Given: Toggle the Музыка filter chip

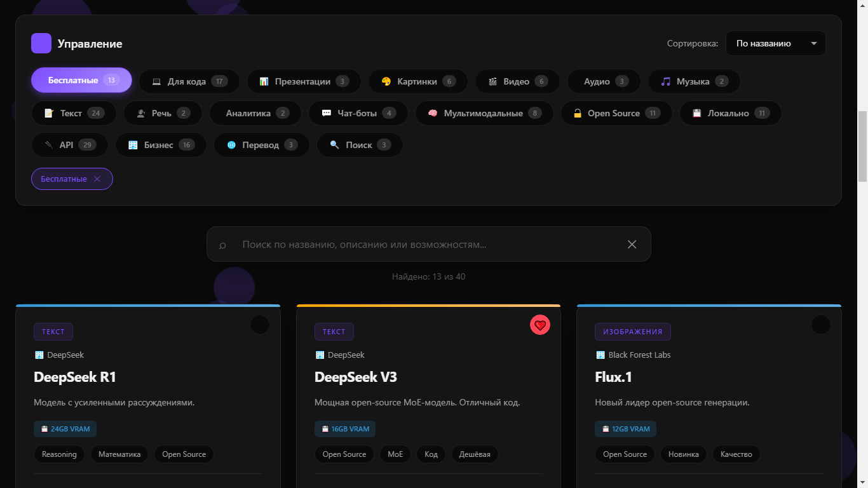Looking at the screenshot, I should (x=694, y=81).
